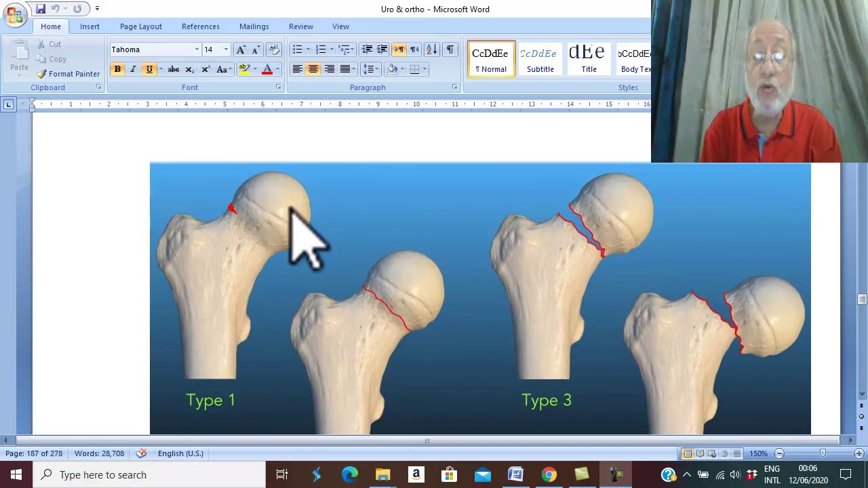Align text left

(x=297, y=69)
